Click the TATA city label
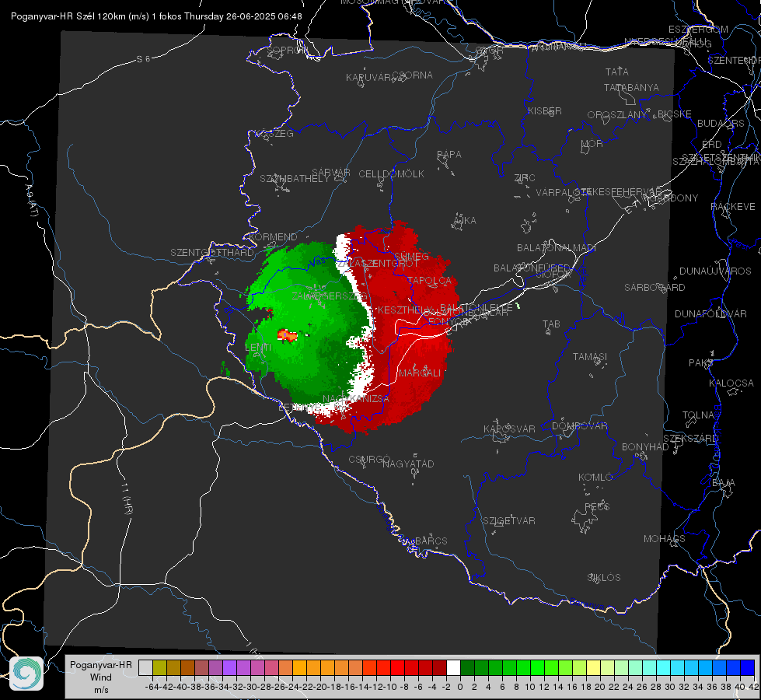This screenshot has width=761, height=700. click(x=617, y=72)
